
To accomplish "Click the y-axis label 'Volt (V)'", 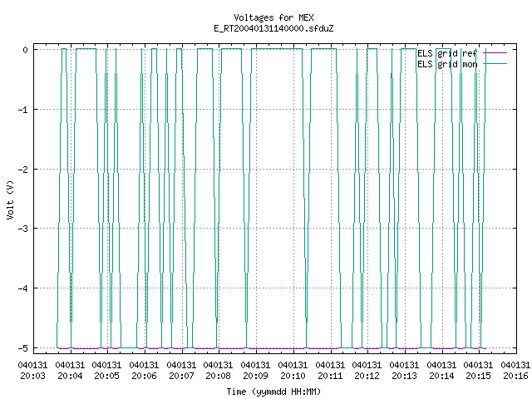I will 10,199.
